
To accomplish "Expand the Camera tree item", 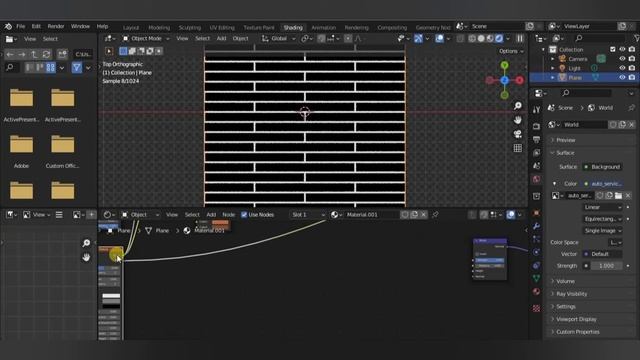I will pos(553,59).
